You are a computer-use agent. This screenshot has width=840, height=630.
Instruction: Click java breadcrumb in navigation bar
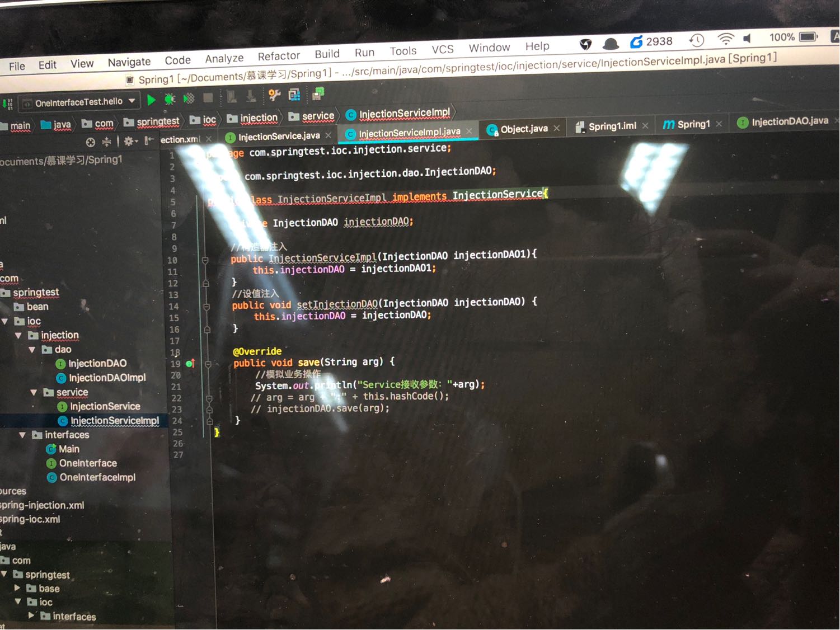pyautogui.click(x=56, y=124)
